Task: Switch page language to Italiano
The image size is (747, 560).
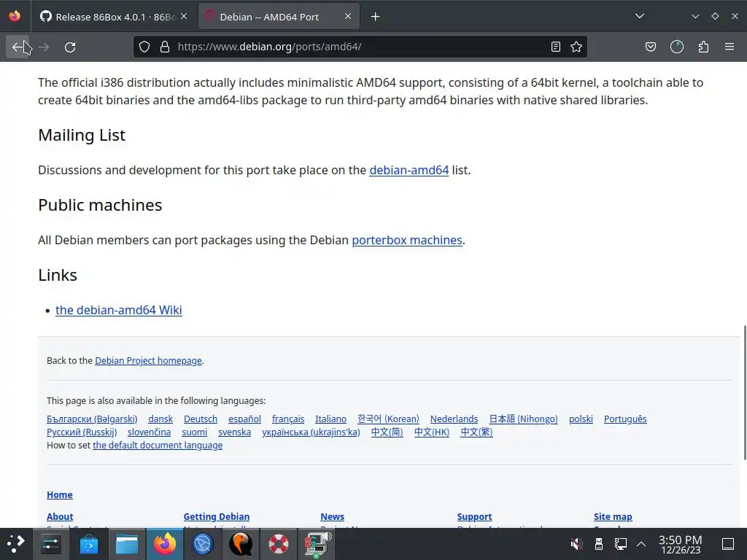Action: tap(330, 419)
